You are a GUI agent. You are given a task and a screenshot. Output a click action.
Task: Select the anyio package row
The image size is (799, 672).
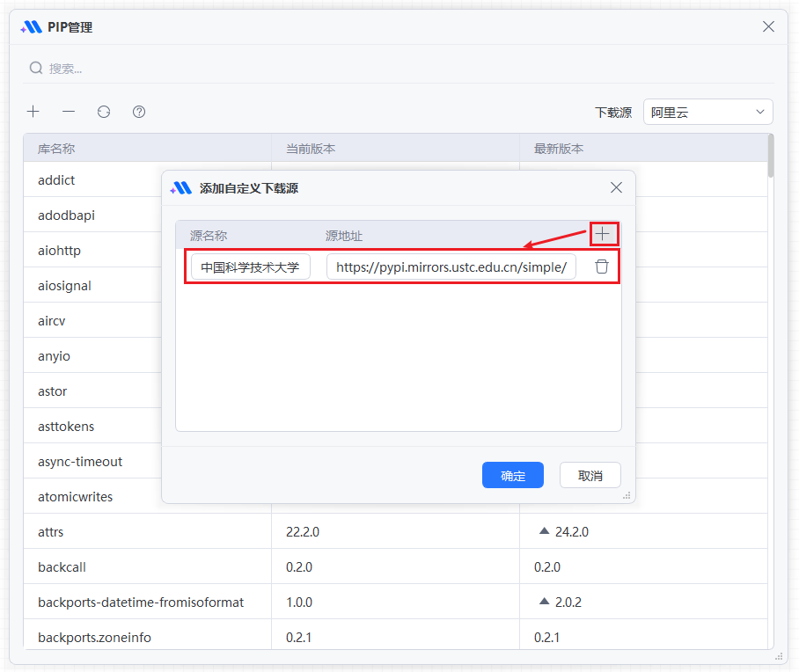point(92,355)
